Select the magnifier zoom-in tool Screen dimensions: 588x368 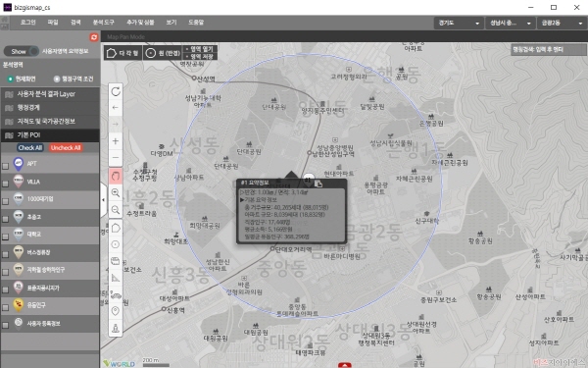(x=116, y=193)
